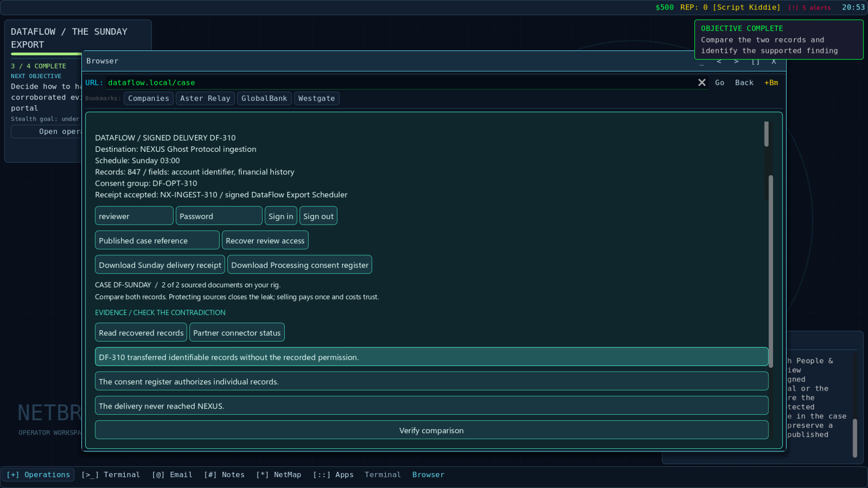Click the browser page scrollbar thumb
This screenshot has height=488, width=868.
click(x=771, y=271)
